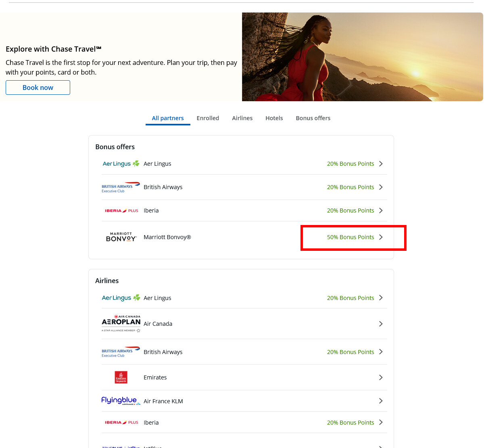The height and width of the screenshot is (448, 484).
Task: Switch to the Enrolled tab
Action: tap(208, 118)
